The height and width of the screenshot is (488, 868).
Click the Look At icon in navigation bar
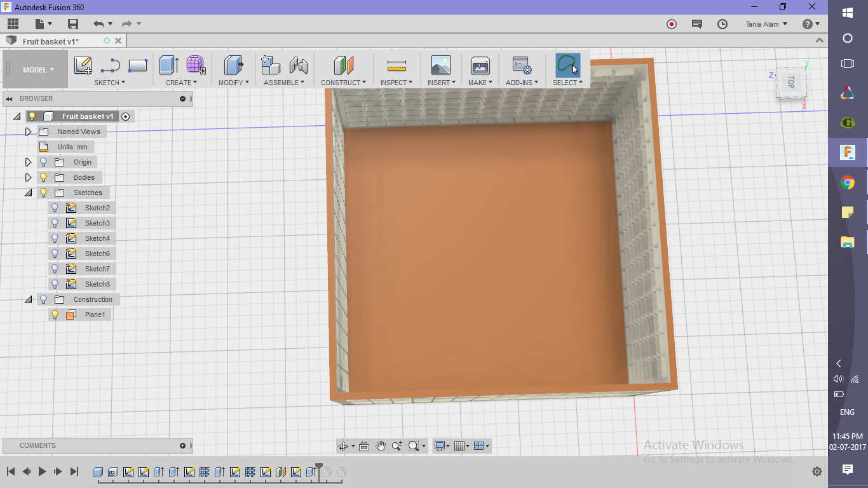[364, 446]
